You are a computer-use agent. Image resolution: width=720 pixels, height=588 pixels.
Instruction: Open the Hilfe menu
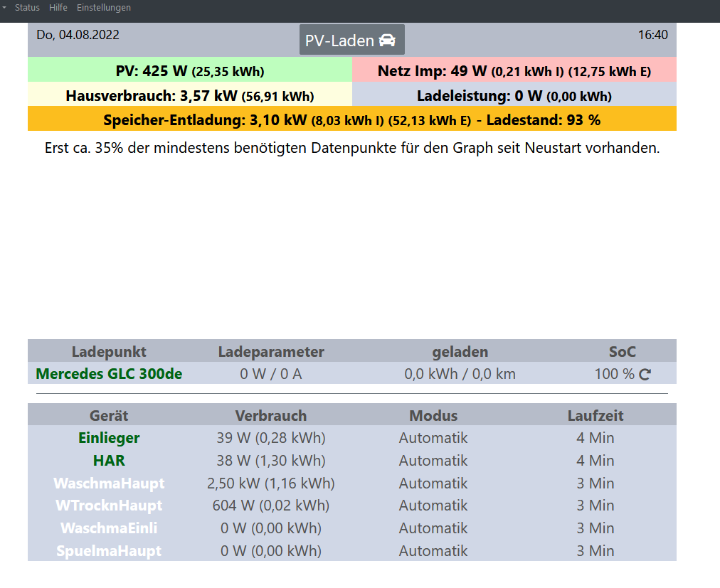(58, 8)
